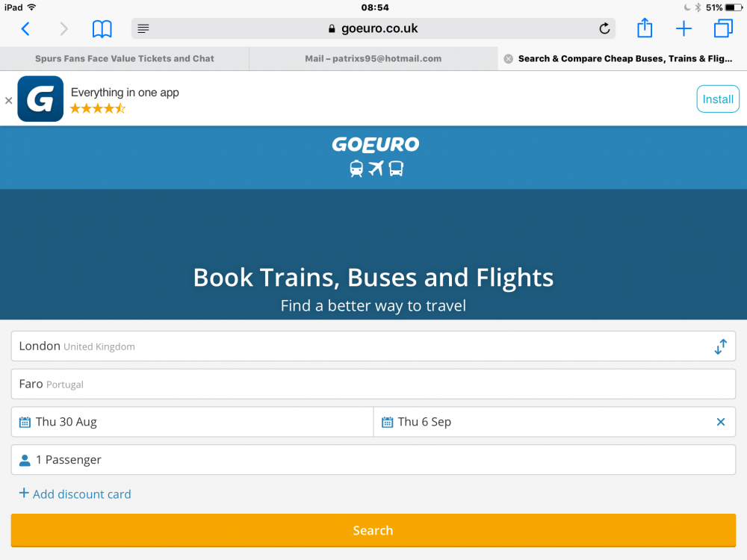747x560 pixels.
Task: Tap the 08:54 clock in status bar
Action: point(375,7)
